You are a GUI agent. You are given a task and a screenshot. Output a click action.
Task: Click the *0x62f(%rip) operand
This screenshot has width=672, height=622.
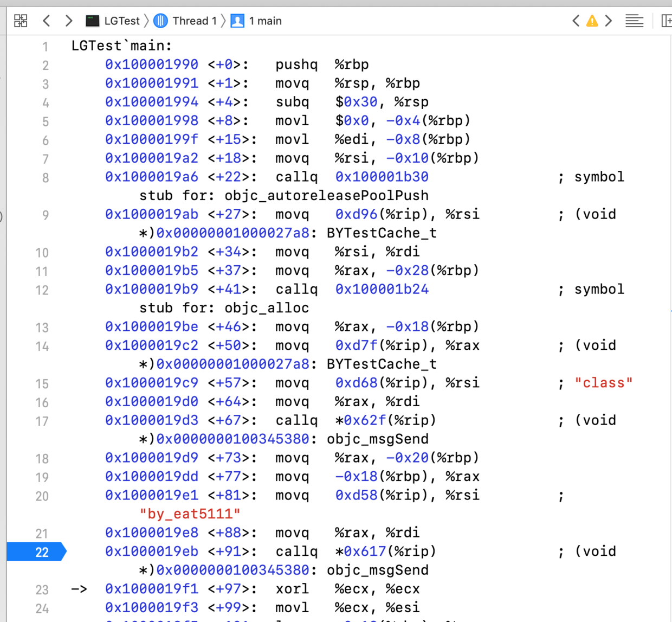385,420
